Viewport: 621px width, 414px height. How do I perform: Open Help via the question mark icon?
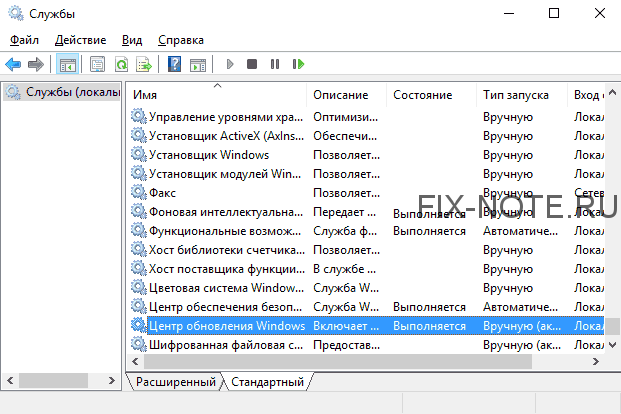coord(174,64)
